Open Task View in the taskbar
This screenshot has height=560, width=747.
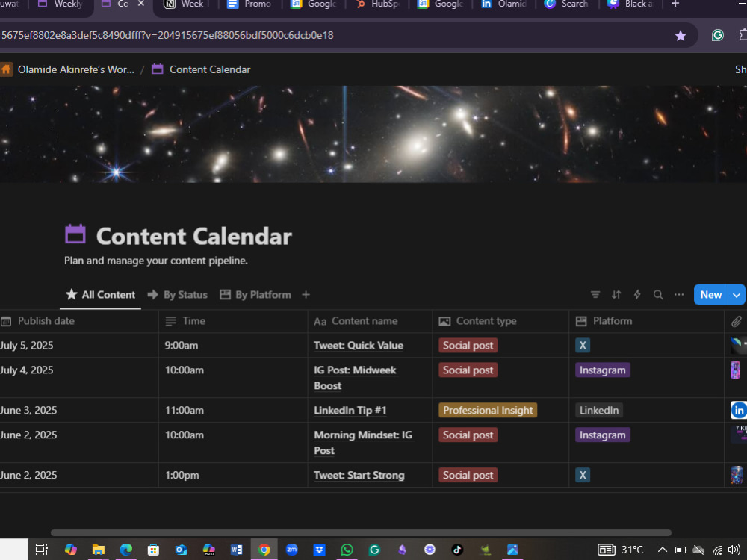click(x=42, y=550)
